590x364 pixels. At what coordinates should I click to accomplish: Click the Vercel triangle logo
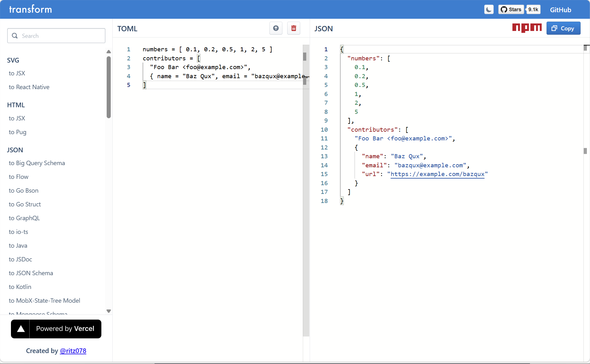pyautogui.click(x=21, y=329)
